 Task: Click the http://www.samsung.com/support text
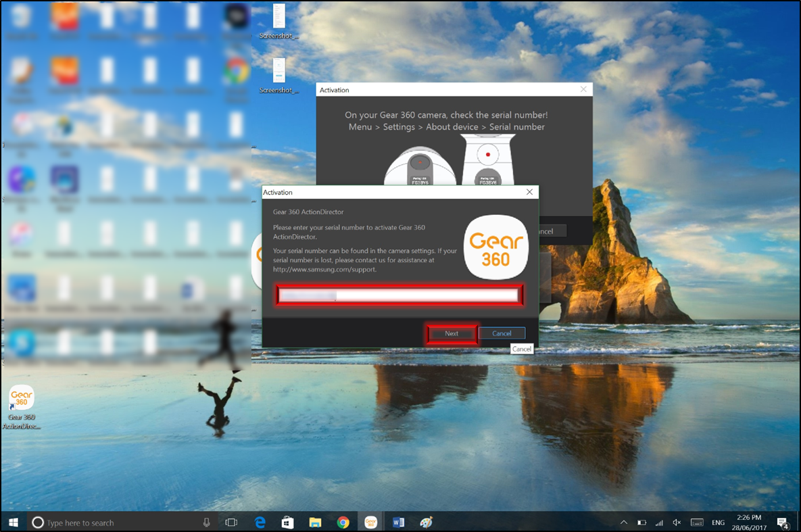(324, 269)
